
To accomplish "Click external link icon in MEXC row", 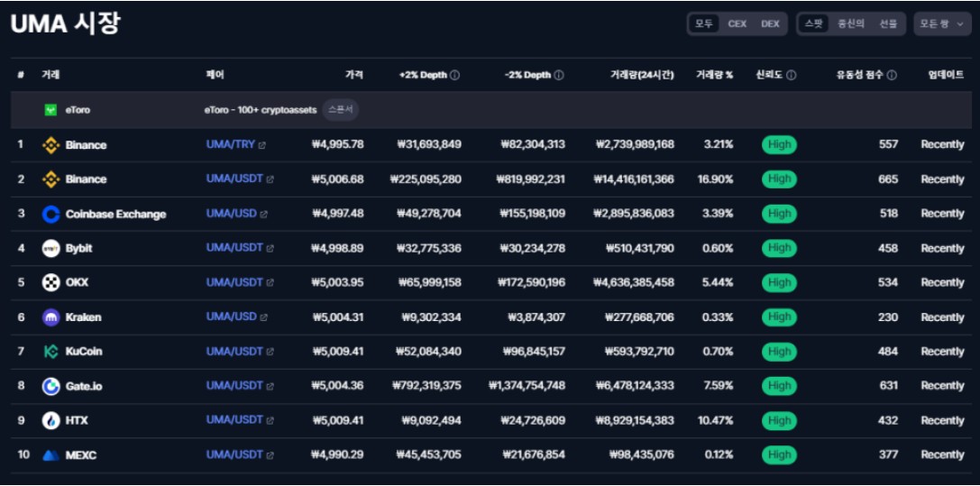I will [270, 455].
